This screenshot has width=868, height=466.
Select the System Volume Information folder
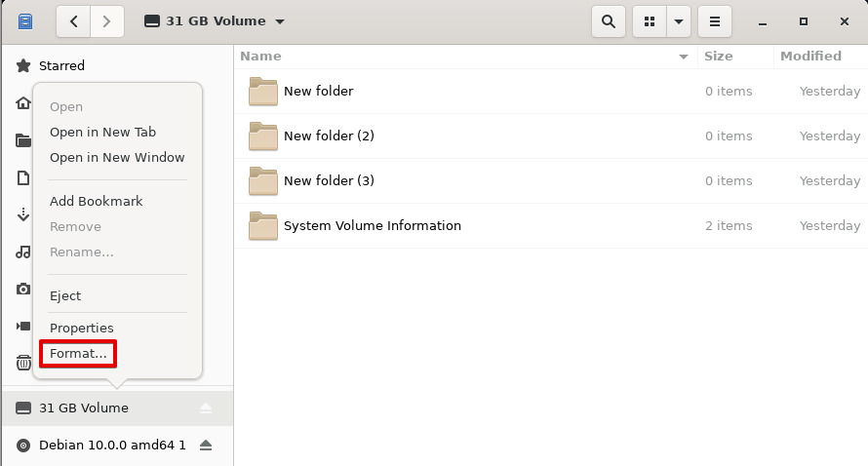pyautogui.click(x=372, y=226)
